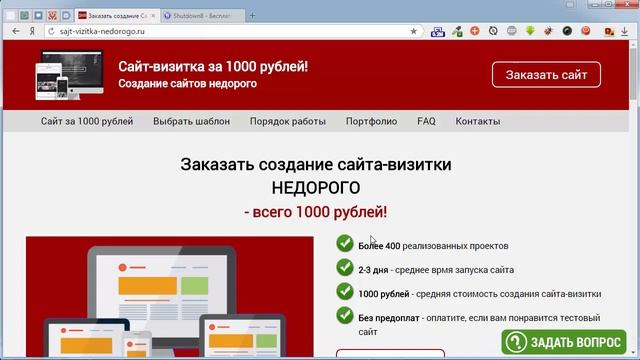Open "Контакты" menu item

[478, 121]
